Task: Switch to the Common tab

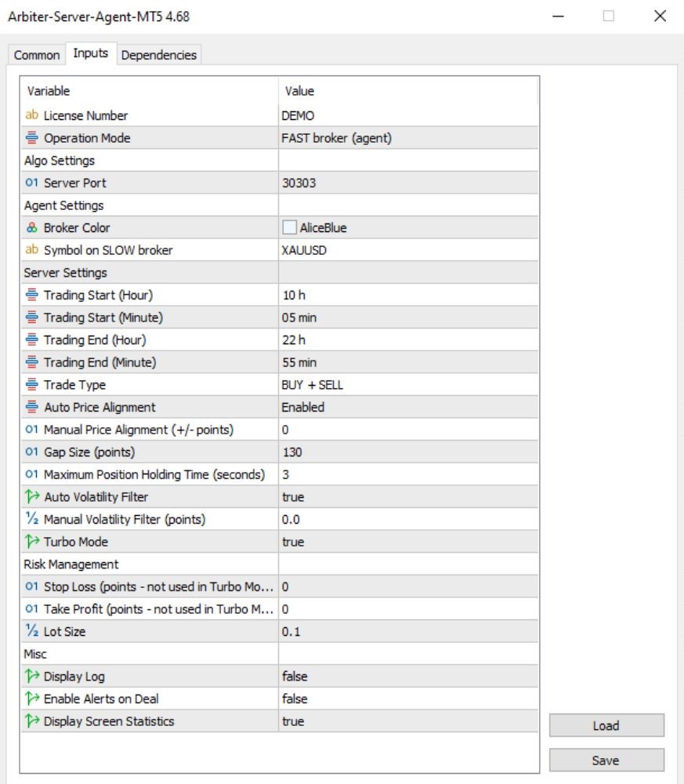Action: click(37, 55)
